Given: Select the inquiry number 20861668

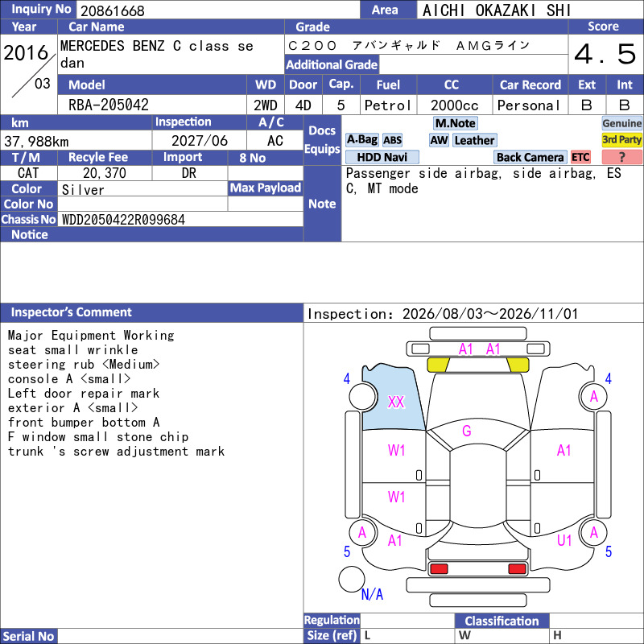Looking at the screenshot, I should (x=113, y=10).
